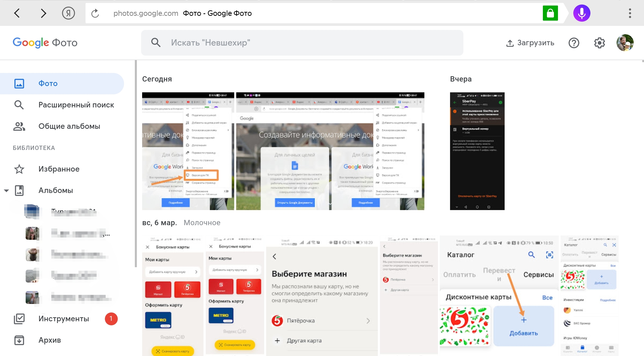Open the help question mark icon

click(x=574, y=43)
